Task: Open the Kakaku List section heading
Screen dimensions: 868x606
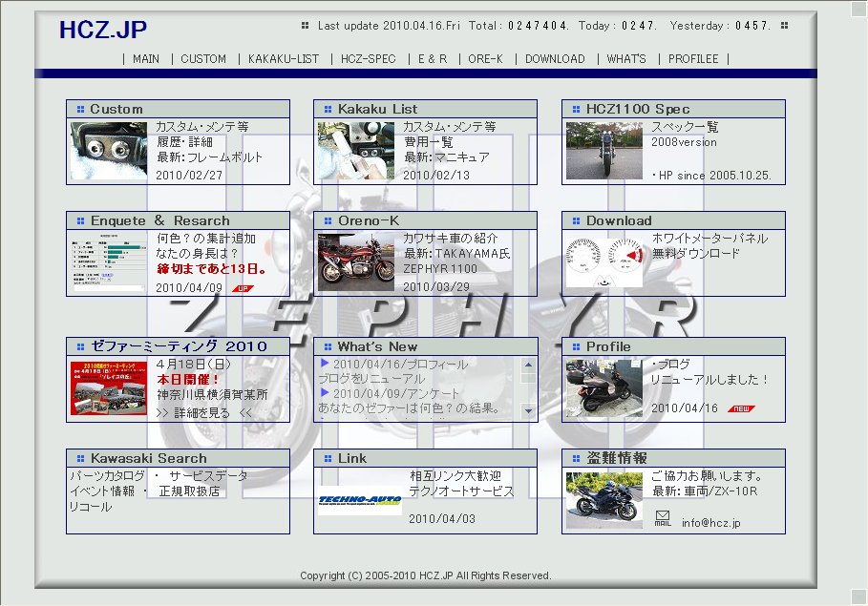Action: pos(377,109)
